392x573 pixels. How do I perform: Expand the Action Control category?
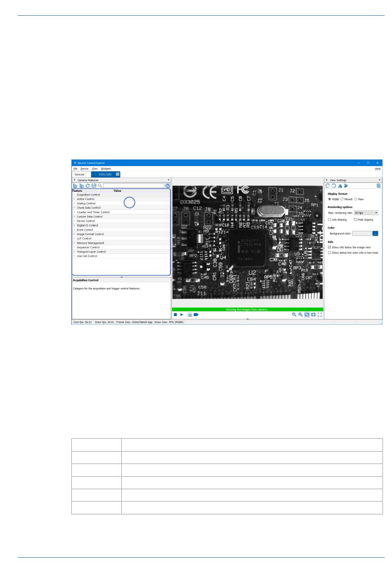click(74, 199)
